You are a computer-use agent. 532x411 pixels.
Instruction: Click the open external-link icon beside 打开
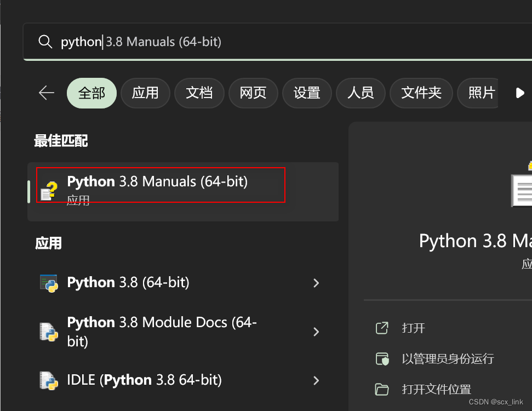[x=382, y=328]
